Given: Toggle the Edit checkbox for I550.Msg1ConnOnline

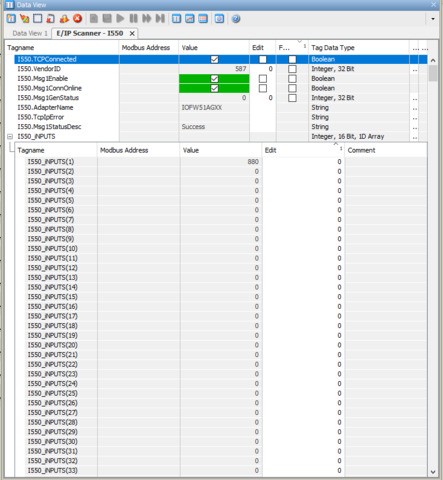Looking at the screenshot, I should pyautogui.click(x=263, y=88).
